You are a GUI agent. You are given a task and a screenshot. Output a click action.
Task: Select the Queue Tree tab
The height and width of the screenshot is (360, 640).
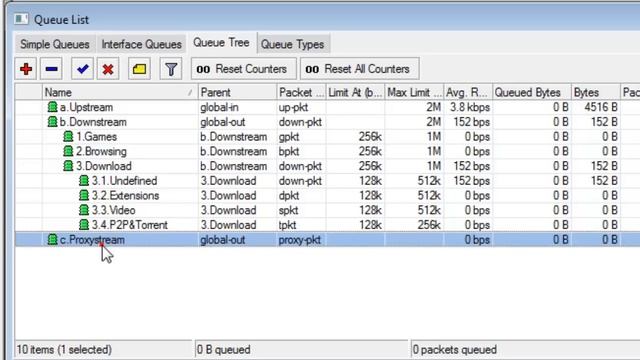tap(221, 42)
